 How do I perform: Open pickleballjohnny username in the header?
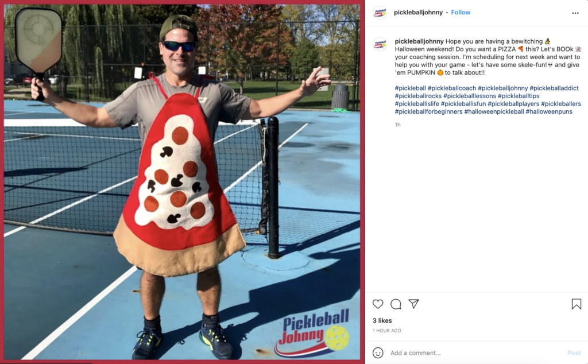point(418,13)
